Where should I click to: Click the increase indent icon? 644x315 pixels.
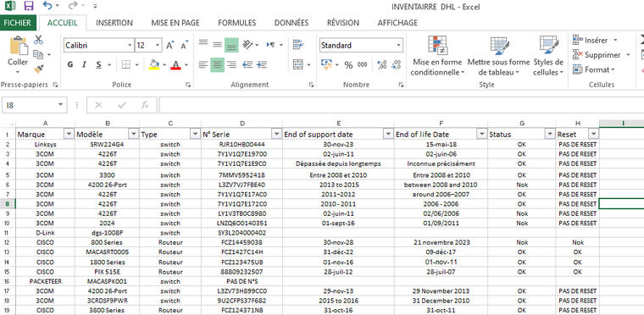[261, 64]
